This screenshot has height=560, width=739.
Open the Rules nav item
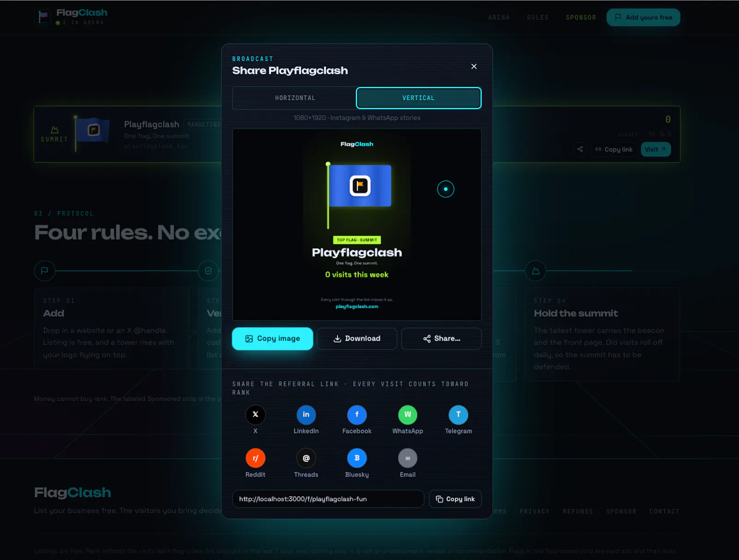538,18
